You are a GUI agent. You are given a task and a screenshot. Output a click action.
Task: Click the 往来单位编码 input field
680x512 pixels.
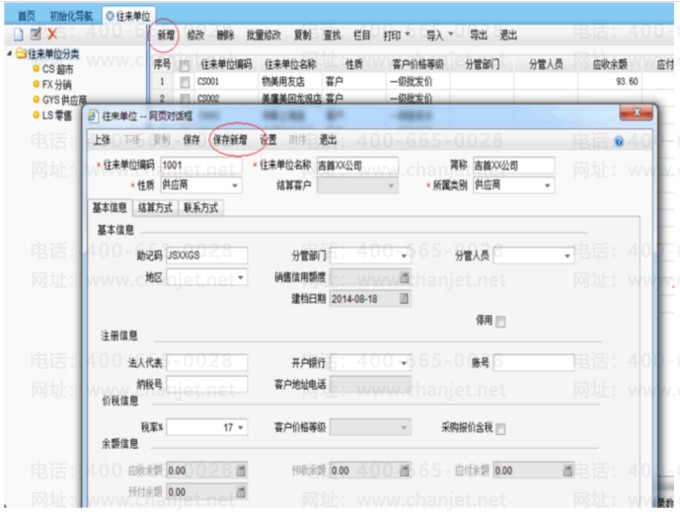201,165
